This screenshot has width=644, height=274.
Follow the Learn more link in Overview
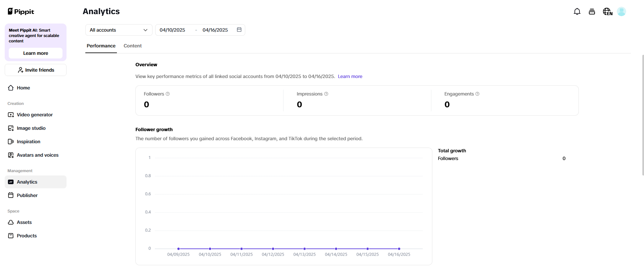click(x=350, y=76)
